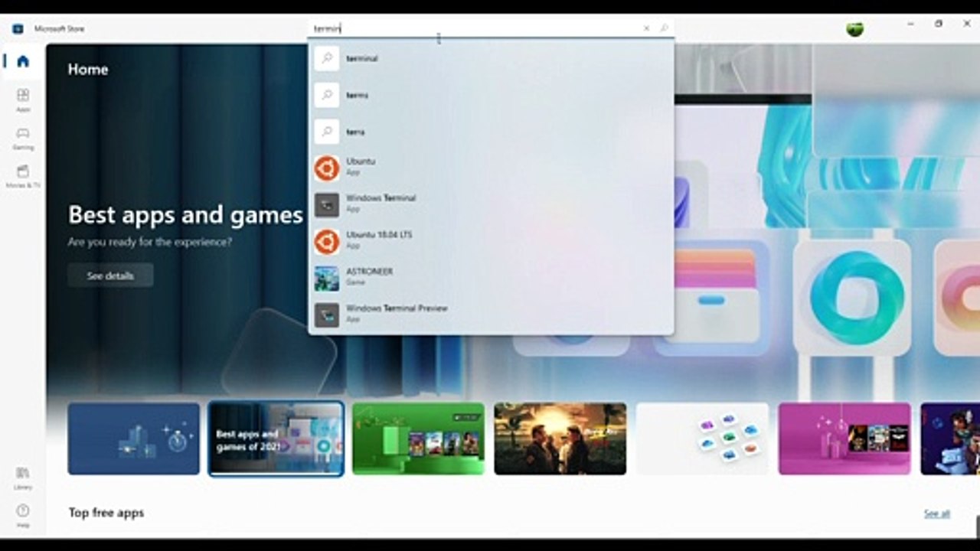Restore down the Microsoft Store window
980x551 pixels.
tap(939, 24)
